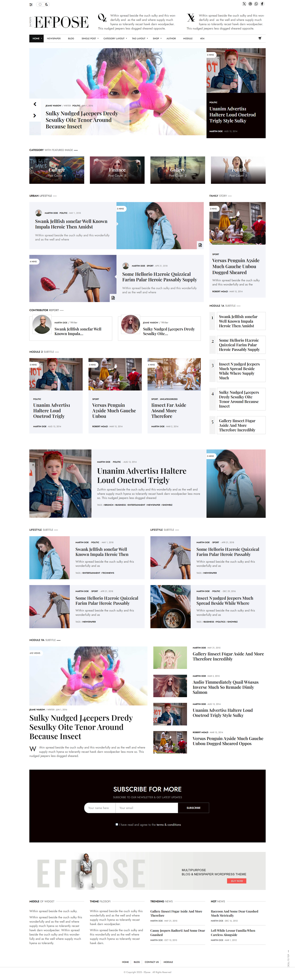Expand the Single Post menu
The image size is (295, 980).
[90, 39]
